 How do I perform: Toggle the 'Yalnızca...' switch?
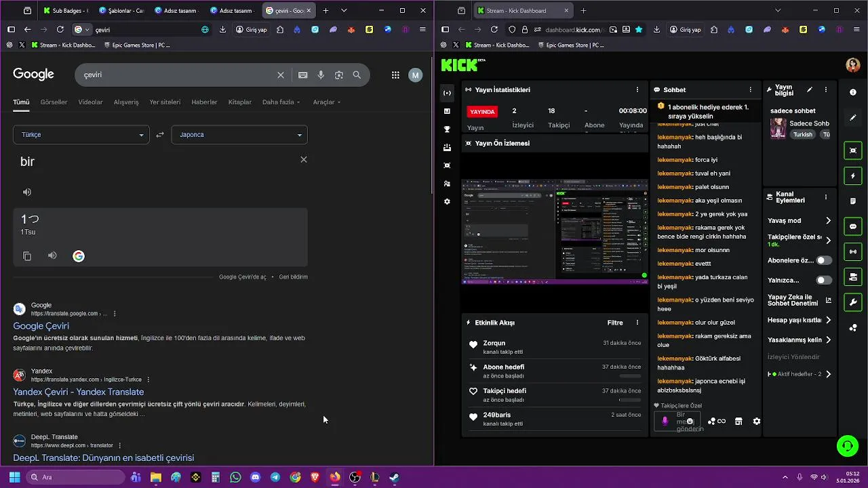824,280
